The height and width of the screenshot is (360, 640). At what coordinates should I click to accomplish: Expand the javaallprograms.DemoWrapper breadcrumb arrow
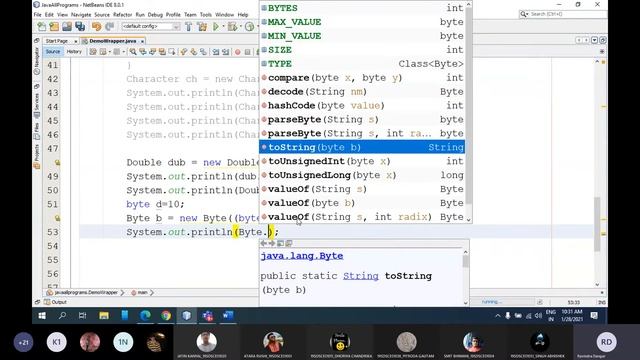[x=122, y=293]
